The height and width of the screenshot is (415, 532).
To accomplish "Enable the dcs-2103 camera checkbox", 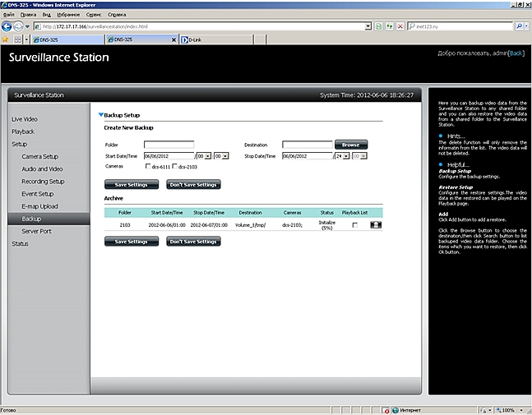I will point(174,167).
